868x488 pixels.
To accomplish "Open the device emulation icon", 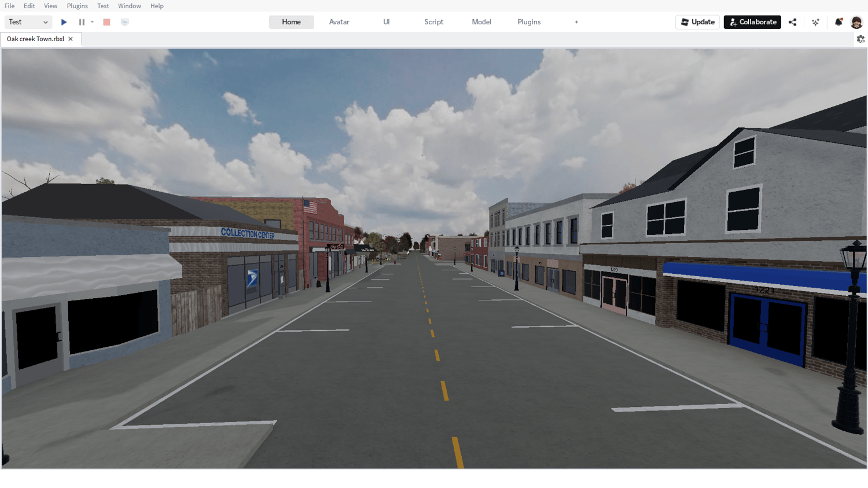I will 124,21.
